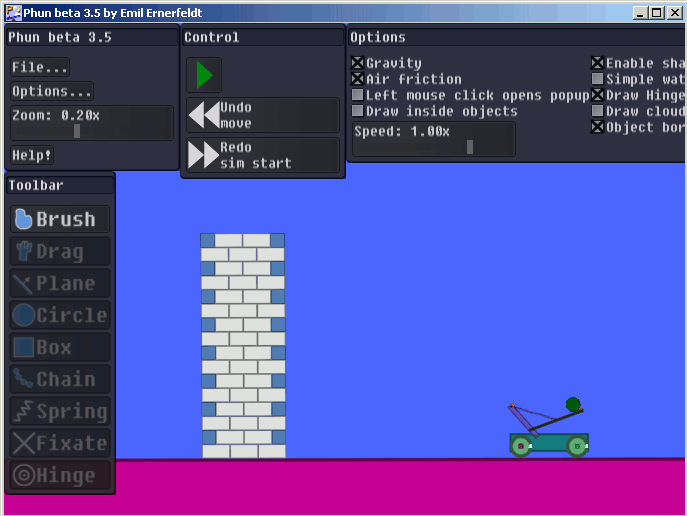Click the Undo move button
This screenshot has width=687, height=516.
pos(263,115)
